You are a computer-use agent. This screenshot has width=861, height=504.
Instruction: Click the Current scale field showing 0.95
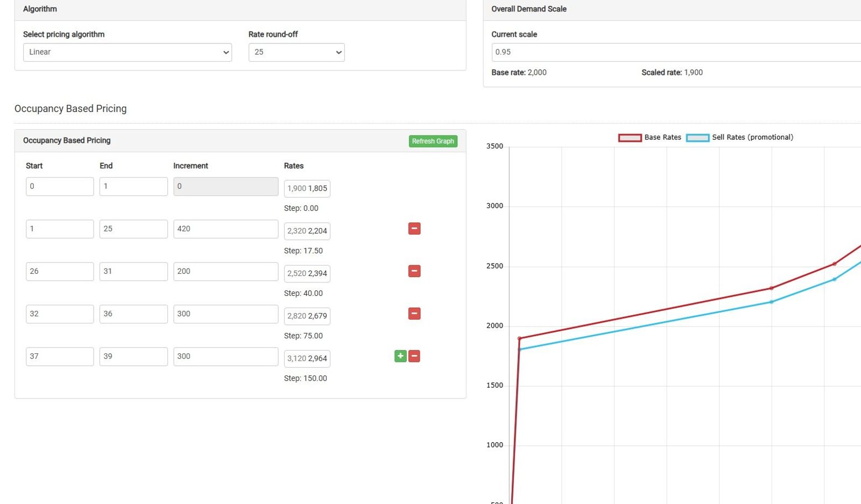(676, 52)
